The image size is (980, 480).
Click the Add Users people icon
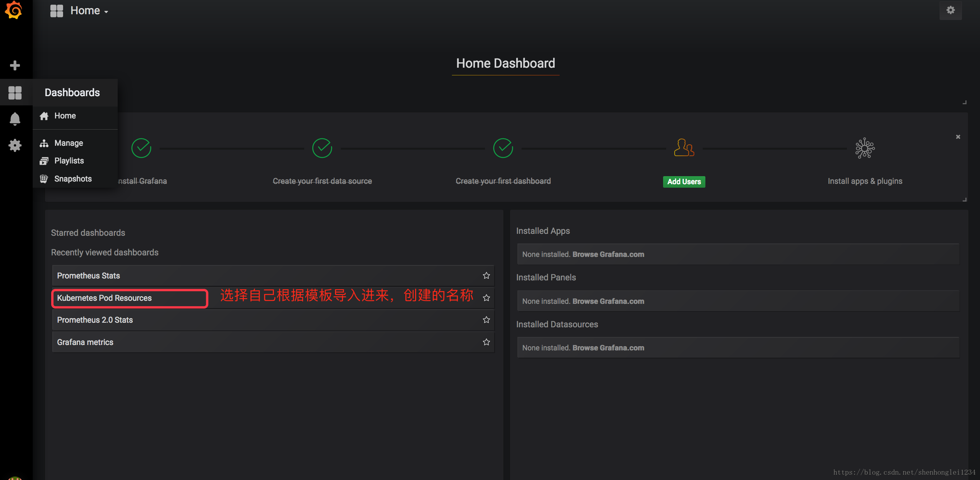coord(684,148)
